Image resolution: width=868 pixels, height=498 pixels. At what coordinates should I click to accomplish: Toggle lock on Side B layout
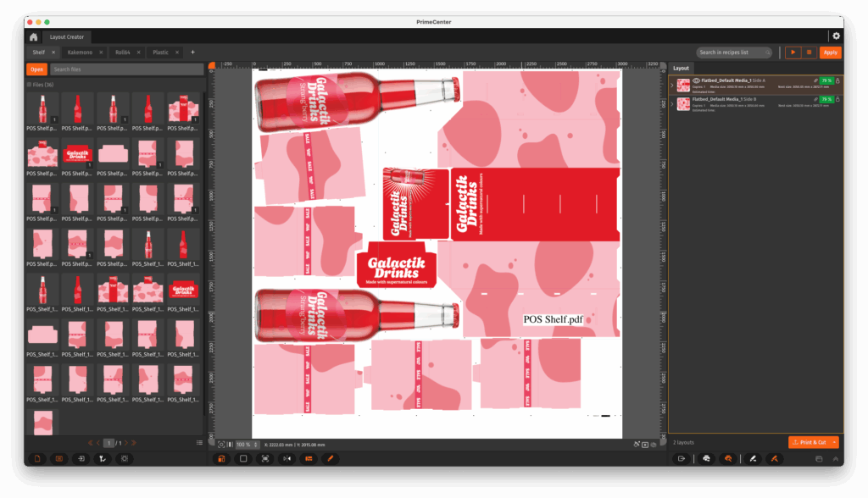(x=837, y=99)
